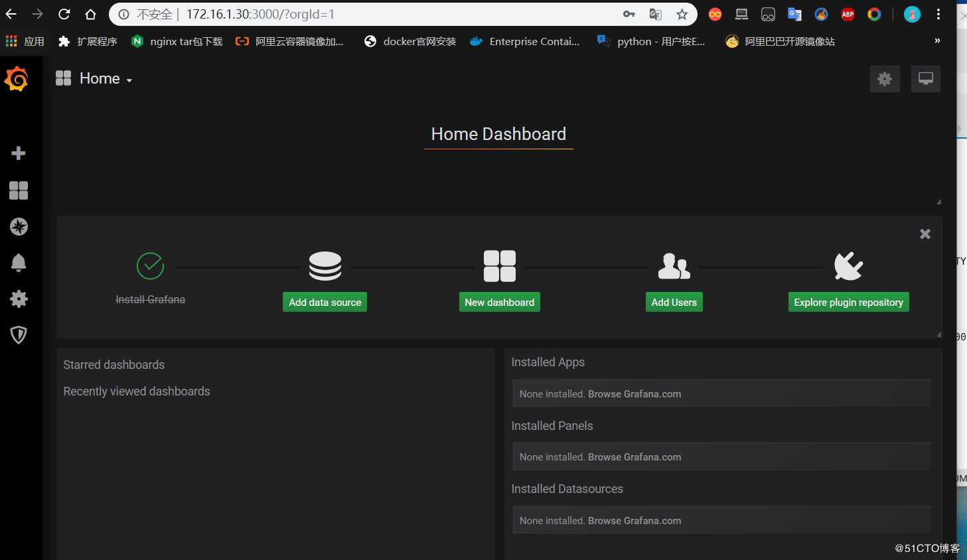
Task: Open docker官网安装 bookmark
Action: coord(410,41)
